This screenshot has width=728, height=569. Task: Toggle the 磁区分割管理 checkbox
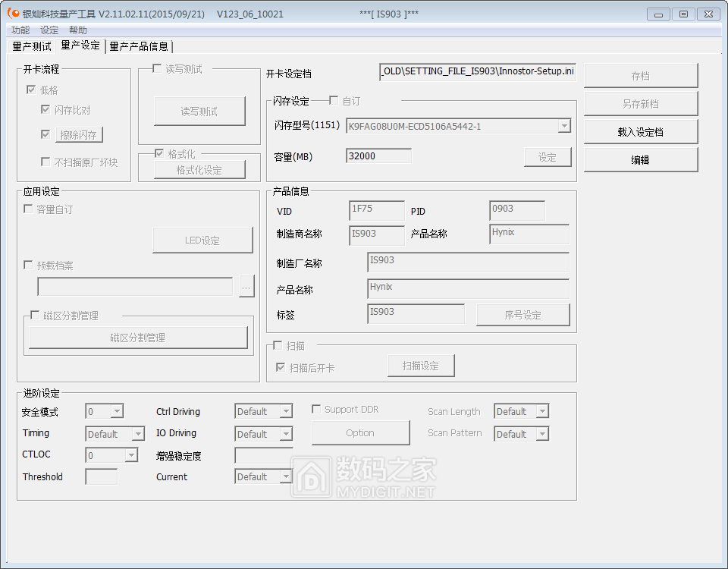click(x=35, y=316)
